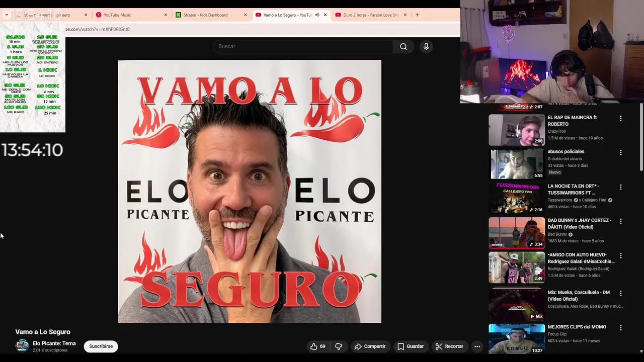Open abusos policiales video thumbnail
Viewport: 644px width, 362px height.
pyautogui.click(x=517, y=164)
